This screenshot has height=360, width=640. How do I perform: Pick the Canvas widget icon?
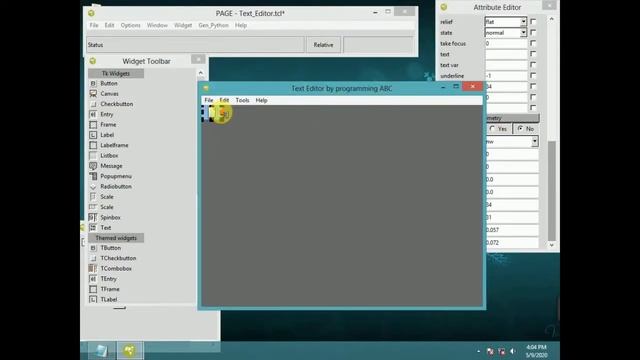[x=93, y=93]
